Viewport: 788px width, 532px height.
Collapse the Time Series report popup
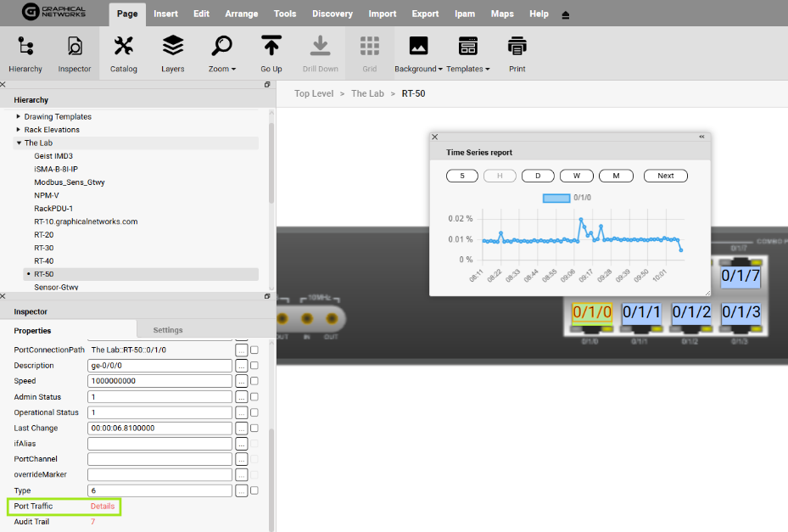tap(701, 137)
